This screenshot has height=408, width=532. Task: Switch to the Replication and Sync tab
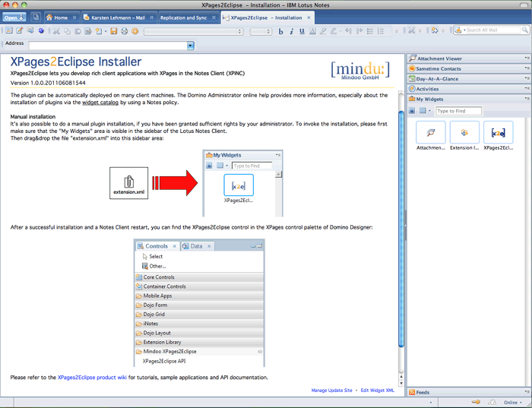[184, 17]
